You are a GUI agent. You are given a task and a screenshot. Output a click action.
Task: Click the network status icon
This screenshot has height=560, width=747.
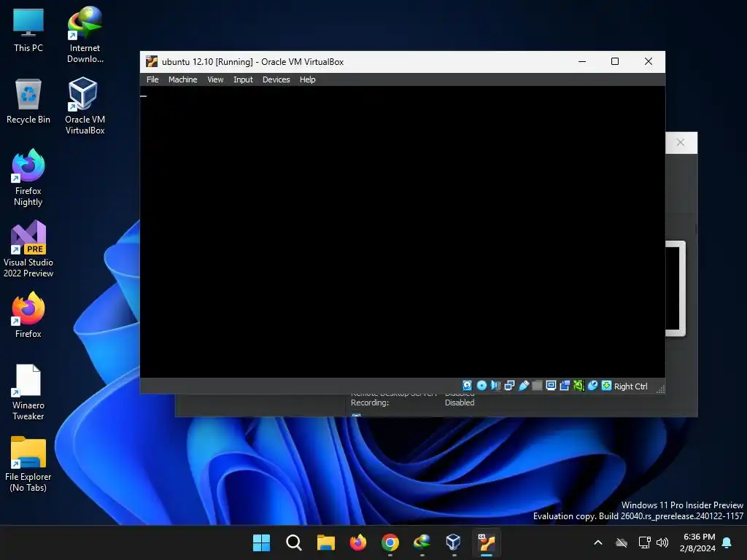(509, 385)
